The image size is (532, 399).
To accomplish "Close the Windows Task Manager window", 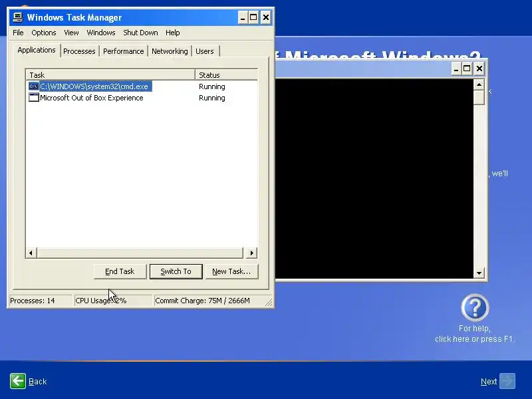I will (x=266, y=17).
